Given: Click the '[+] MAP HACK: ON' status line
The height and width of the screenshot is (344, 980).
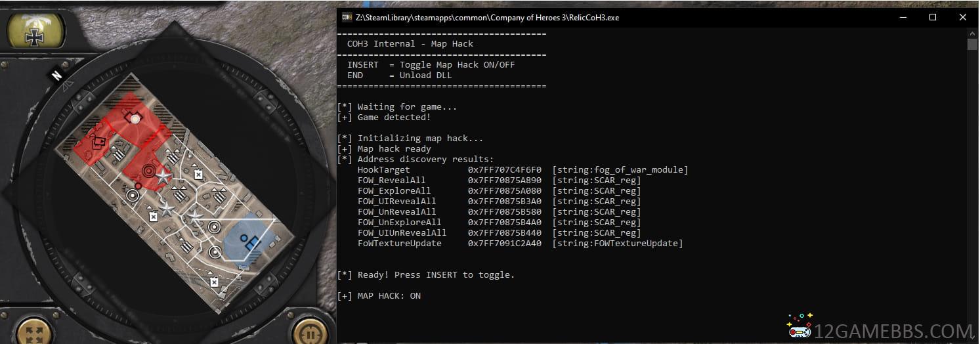Looking at the screenshot, I should coord(379,296).
